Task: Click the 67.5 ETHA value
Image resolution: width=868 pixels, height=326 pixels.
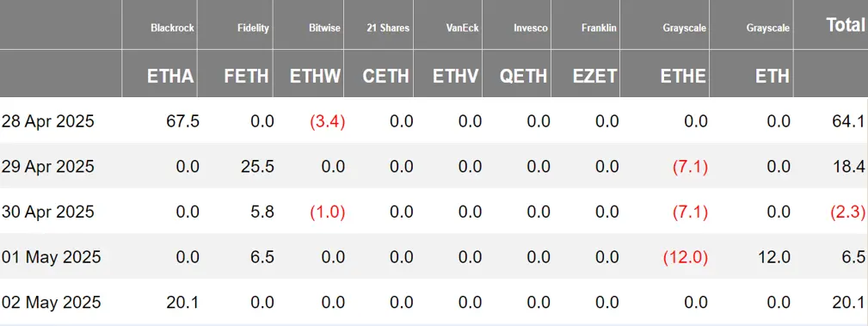Action: click(x=182, y=121)
